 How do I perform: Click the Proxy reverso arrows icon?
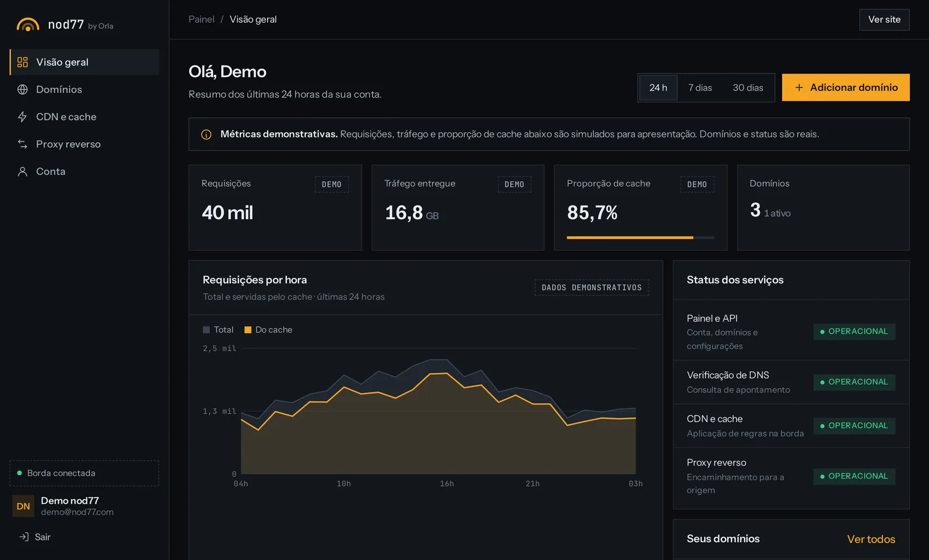point(23,144)
